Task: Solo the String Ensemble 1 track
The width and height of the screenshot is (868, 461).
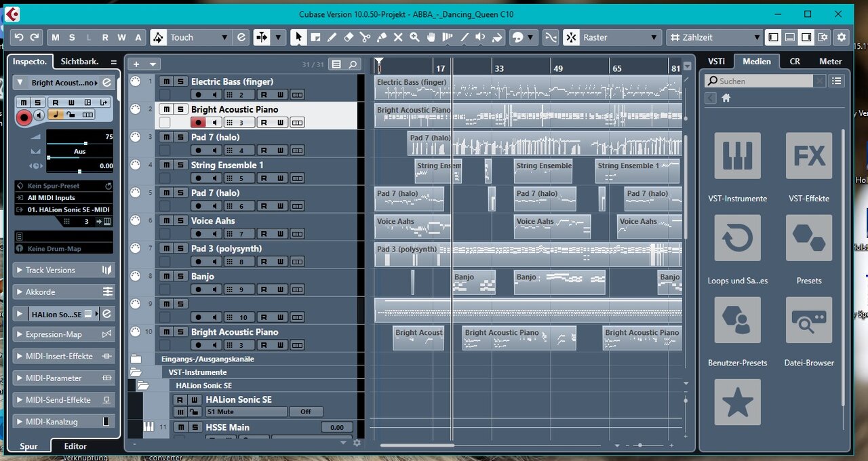Action: (180, 165)
